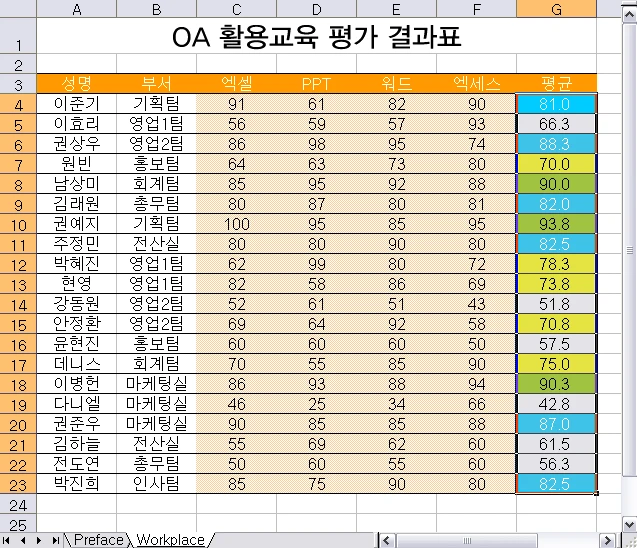Image resolution: width=637 pixels, height=548 pixels.
Task: Select row 19 header
Action: (18, 404)
